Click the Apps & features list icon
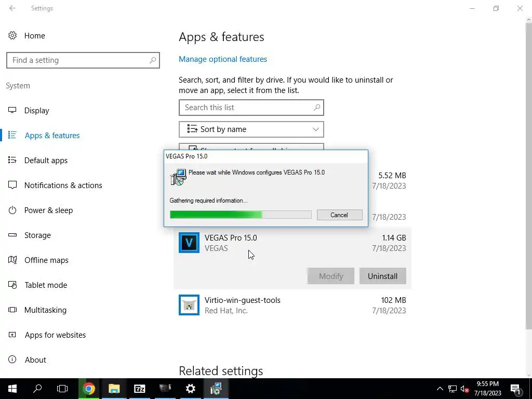The image size is (532, 399). pyautogui.click(x=12, y=135)
